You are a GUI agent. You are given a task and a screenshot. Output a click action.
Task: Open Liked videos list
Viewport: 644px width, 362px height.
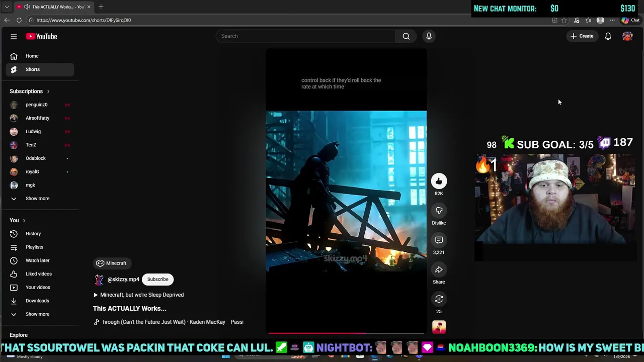40,274
